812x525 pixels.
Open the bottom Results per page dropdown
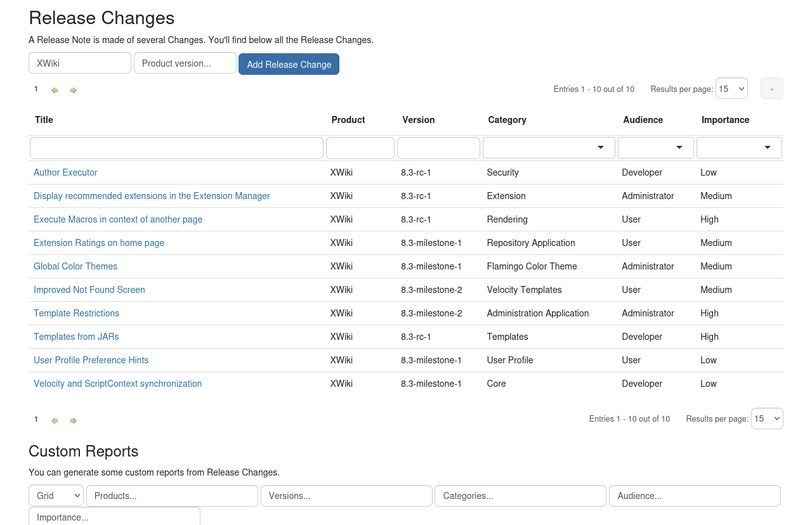(767, 418)
